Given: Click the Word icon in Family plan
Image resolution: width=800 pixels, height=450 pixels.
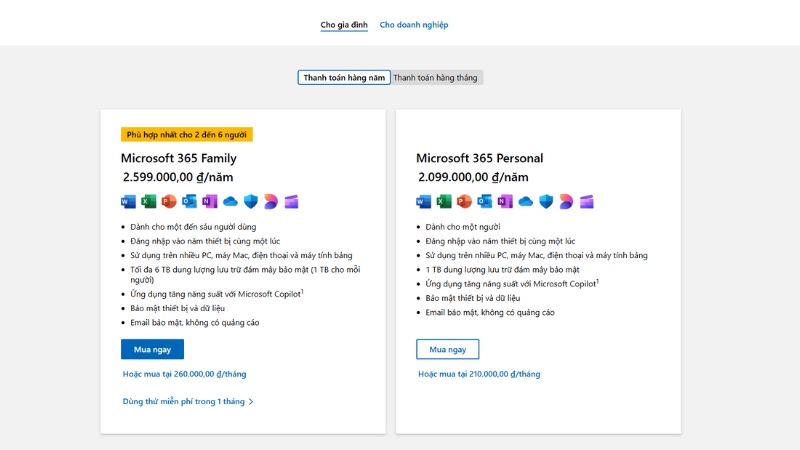Looking at the screenshot, I should pos(128,202).
